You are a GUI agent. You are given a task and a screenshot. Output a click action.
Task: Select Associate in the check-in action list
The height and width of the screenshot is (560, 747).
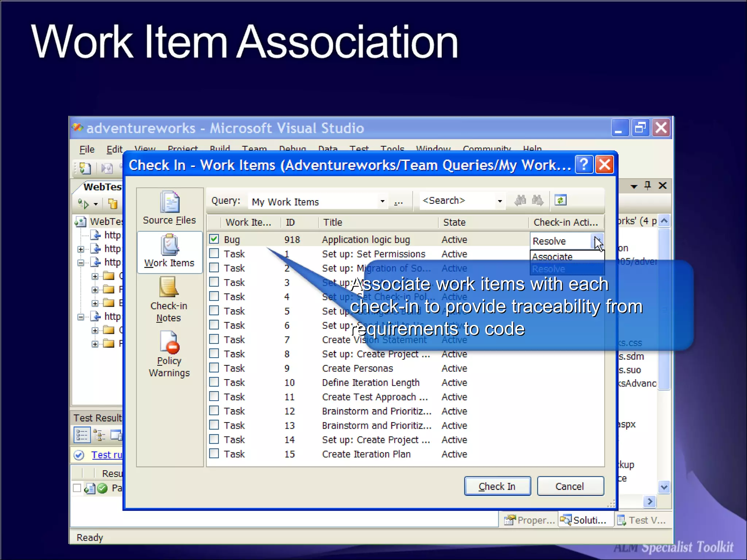tap(567, 257)
